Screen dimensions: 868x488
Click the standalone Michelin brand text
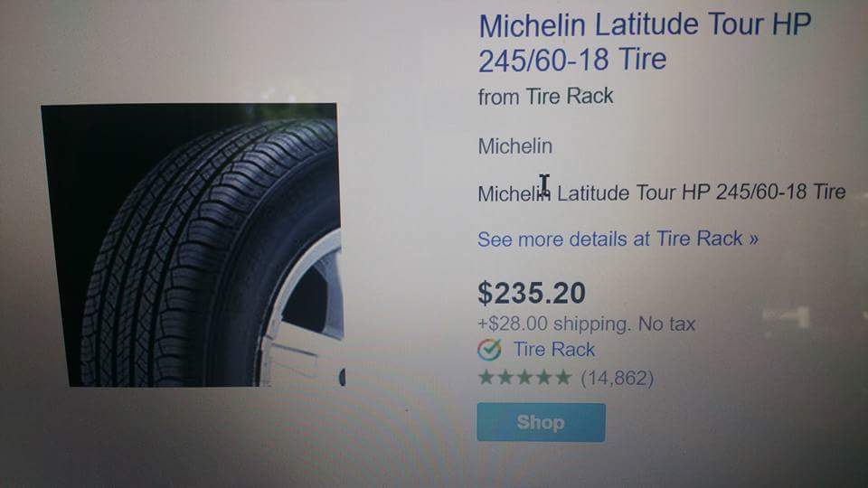coord(514,146)
